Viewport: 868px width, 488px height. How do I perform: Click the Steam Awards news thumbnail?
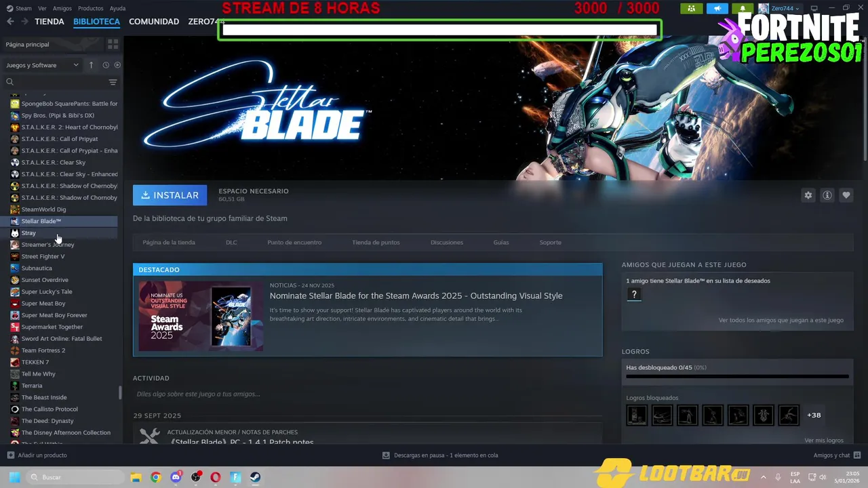(x=201, y=316)
